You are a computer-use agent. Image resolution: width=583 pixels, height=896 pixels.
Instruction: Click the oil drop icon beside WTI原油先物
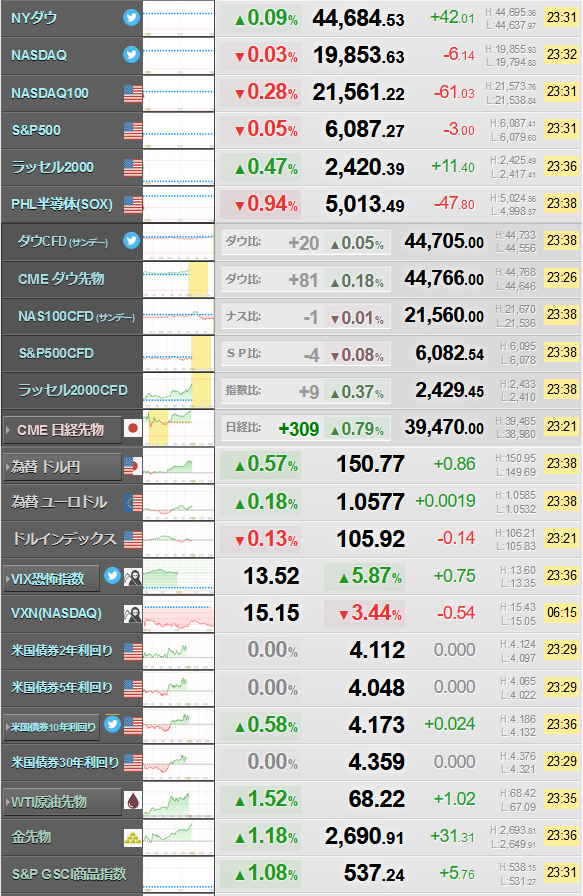pos(133,801)
